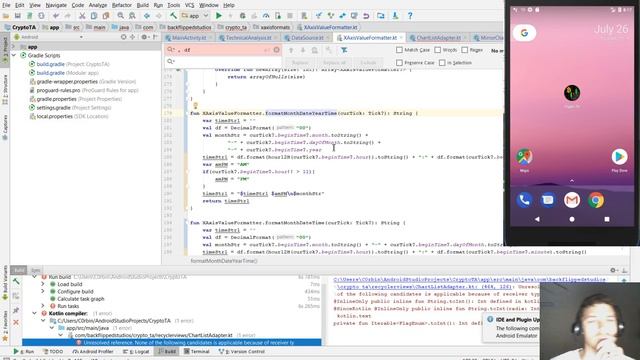Click Build panel settings gear icon

(x=613, y=270)
